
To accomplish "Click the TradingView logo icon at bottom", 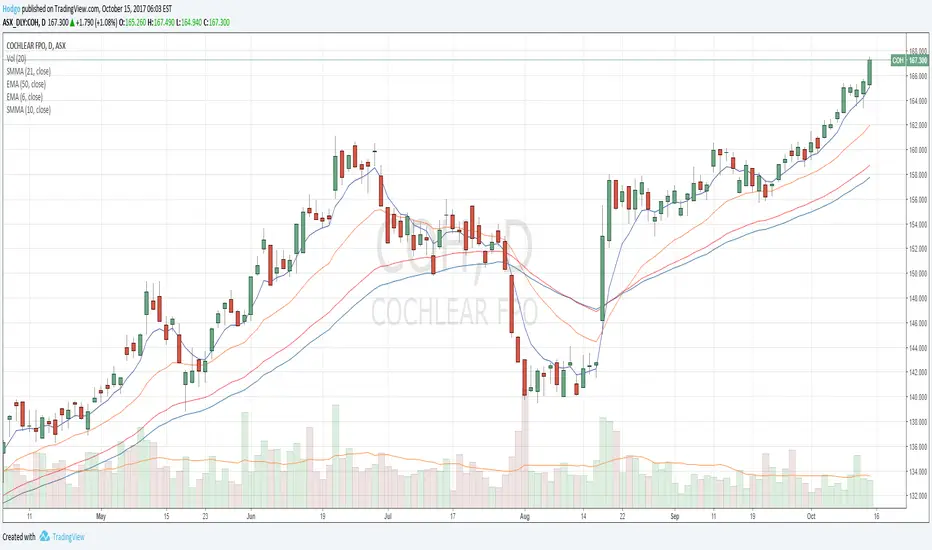I will pyautogui.click(x=45, y=536).
